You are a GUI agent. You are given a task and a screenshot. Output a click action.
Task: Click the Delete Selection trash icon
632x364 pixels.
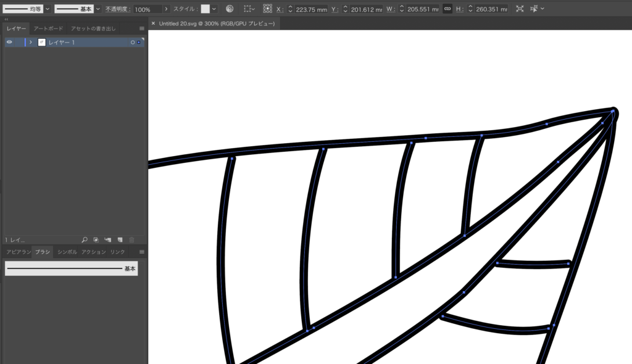pyautogui.click(x=131, y=239)
